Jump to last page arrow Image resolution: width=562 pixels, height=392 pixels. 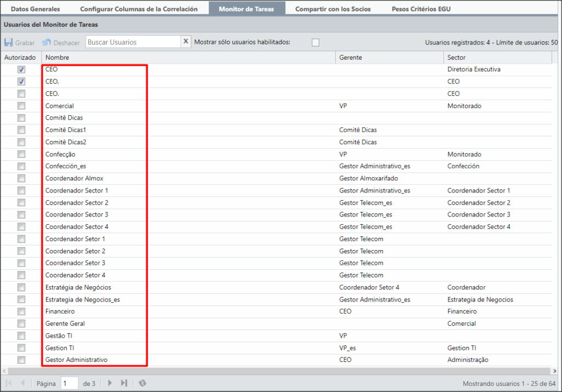(x=123, y=383)
